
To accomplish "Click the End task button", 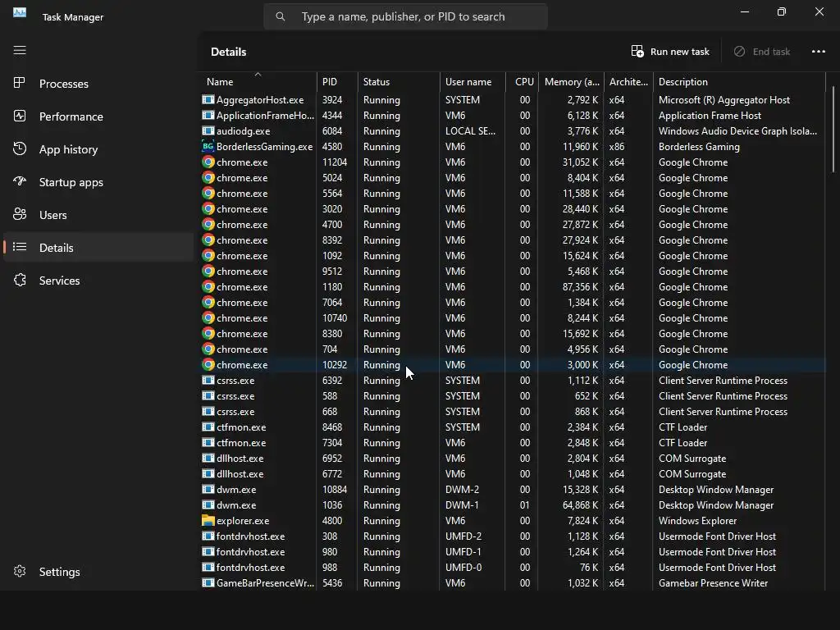I will pyautogui.click(x=761, y=52).
